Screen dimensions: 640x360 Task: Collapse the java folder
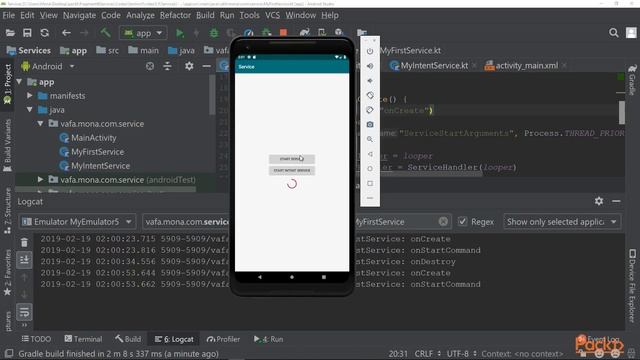tap(30, 110)
